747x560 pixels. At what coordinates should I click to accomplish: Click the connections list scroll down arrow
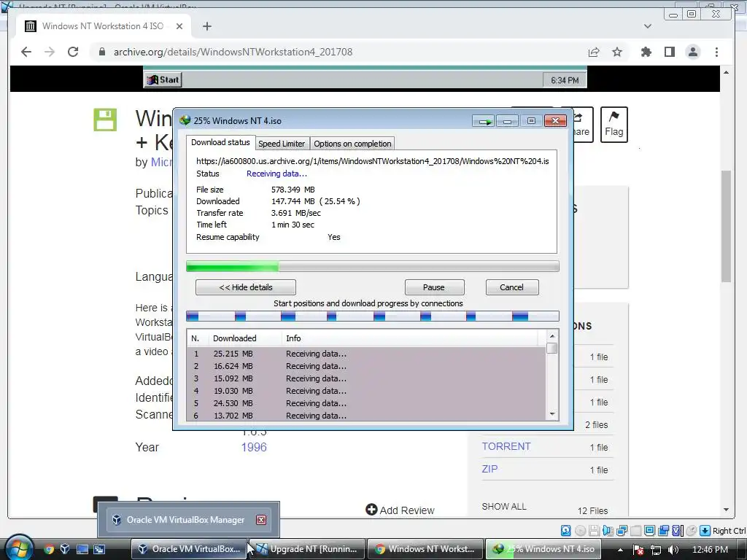coord(552,414)
